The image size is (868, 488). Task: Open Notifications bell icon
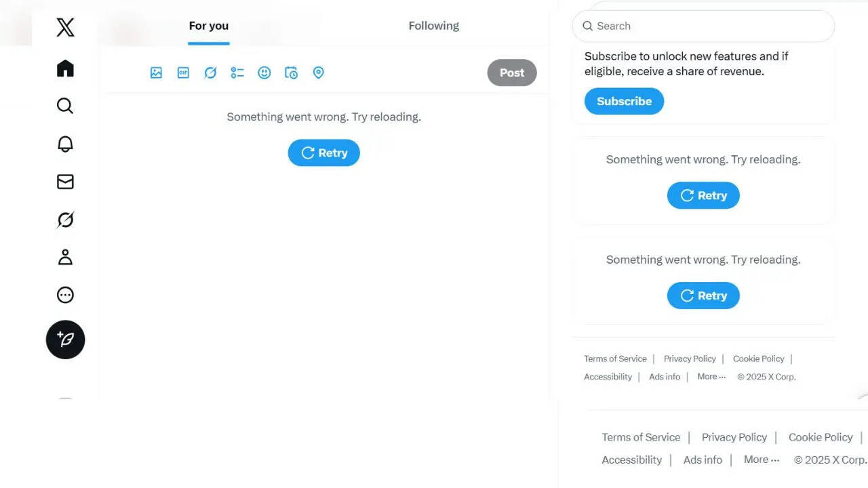(65, 144)
